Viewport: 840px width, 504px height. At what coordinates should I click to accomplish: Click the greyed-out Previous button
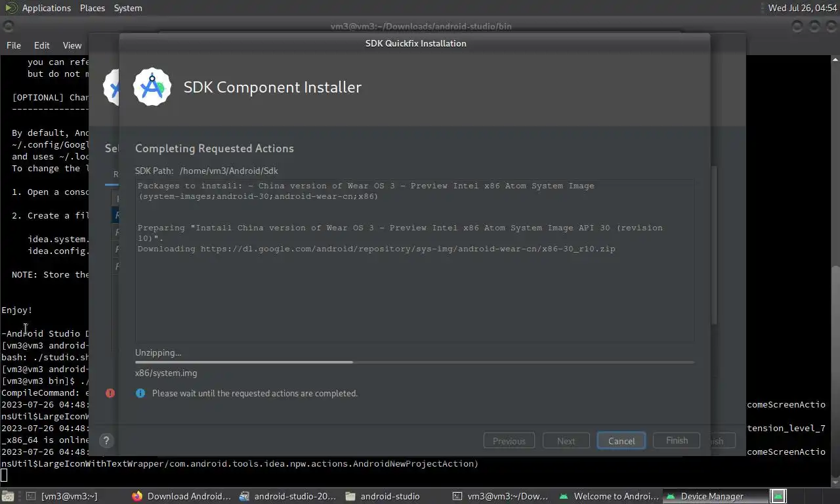coord(509,441)
